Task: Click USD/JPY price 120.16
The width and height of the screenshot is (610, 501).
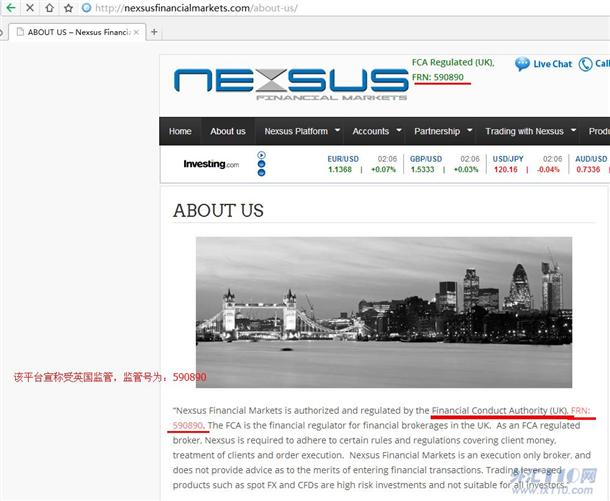Action: [506, 170]
